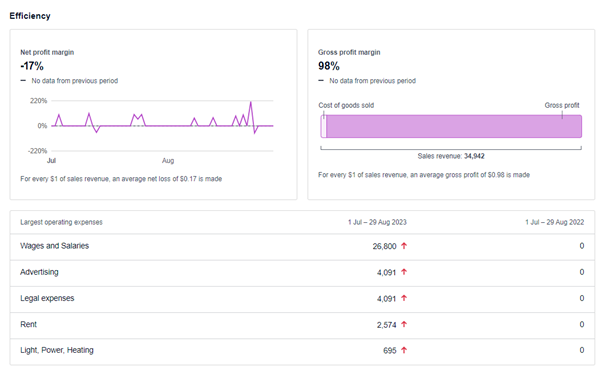This screenshot has height=371, width=602.
Task: Click the red up arrow in Rent row
Action: pos(404,324)
